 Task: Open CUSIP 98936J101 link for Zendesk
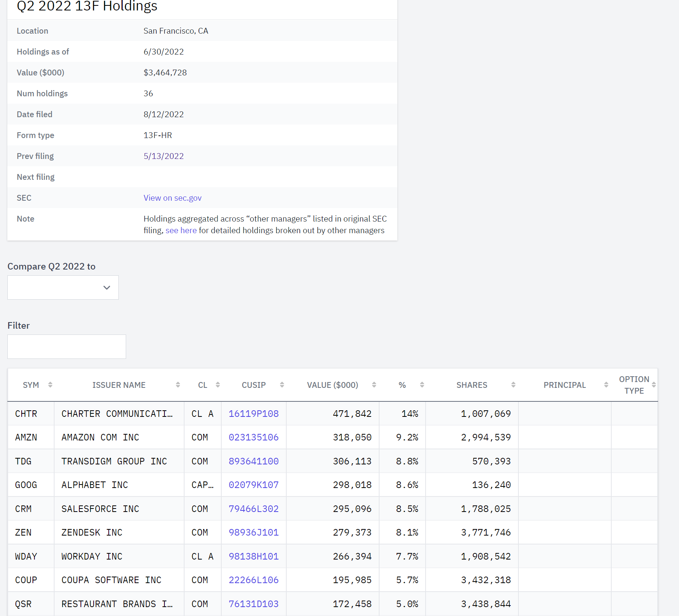[254, 532]
